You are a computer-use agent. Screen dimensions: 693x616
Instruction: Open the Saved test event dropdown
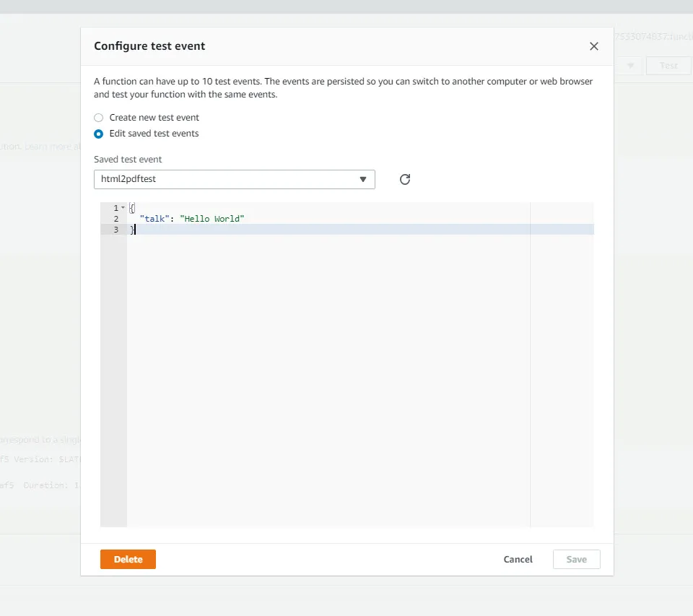point(234,179)
